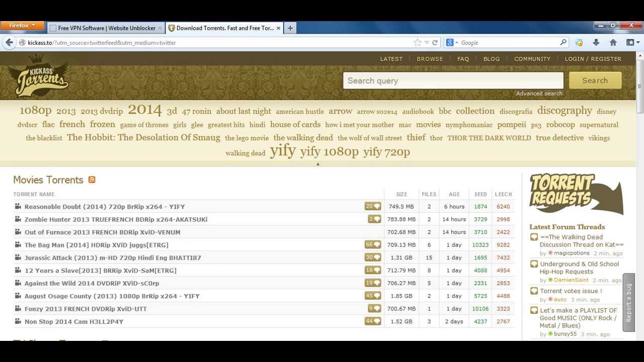The width and height of the screenshot is (644, 362).
Task: Sort torrents by the AGE column header
Action: (x=454, y=194)
